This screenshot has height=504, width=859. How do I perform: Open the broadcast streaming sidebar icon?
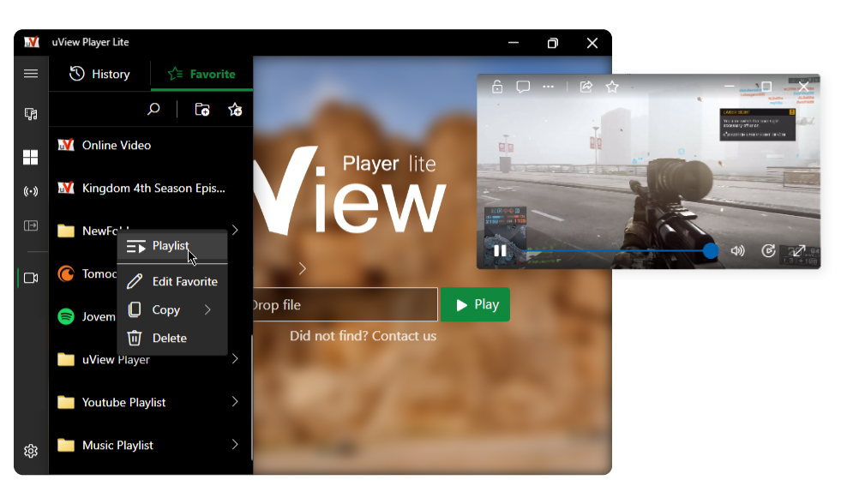click(x=31, y=191)
